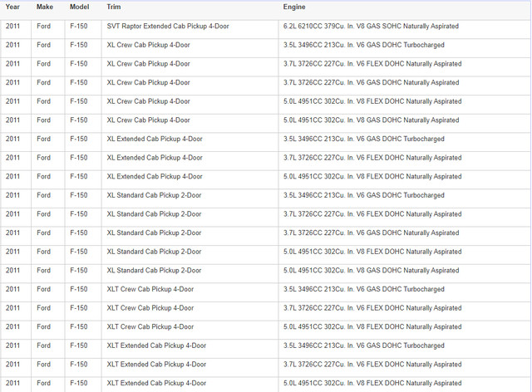Click the Model column header
The image size is (532, 392).
[80, 7]
